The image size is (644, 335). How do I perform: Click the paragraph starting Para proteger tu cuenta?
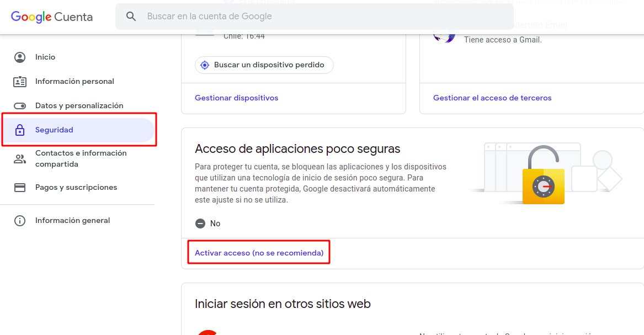pos(321,184)
